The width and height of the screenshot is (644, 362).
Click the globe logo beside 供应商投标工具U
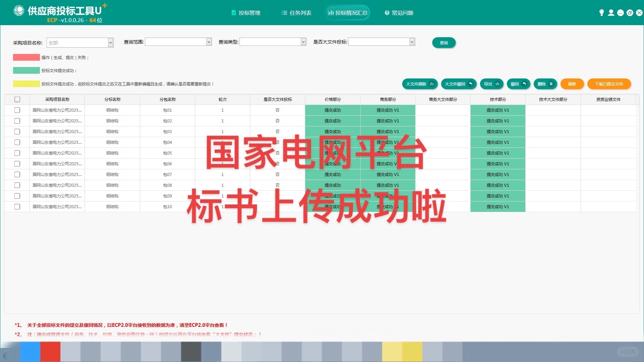19,10
